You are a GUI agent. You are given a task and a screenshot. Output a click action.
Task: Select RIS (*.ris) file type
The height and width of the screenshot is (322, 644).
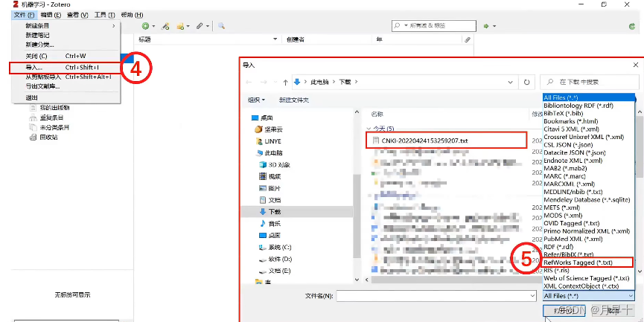[x=589, y=270]
